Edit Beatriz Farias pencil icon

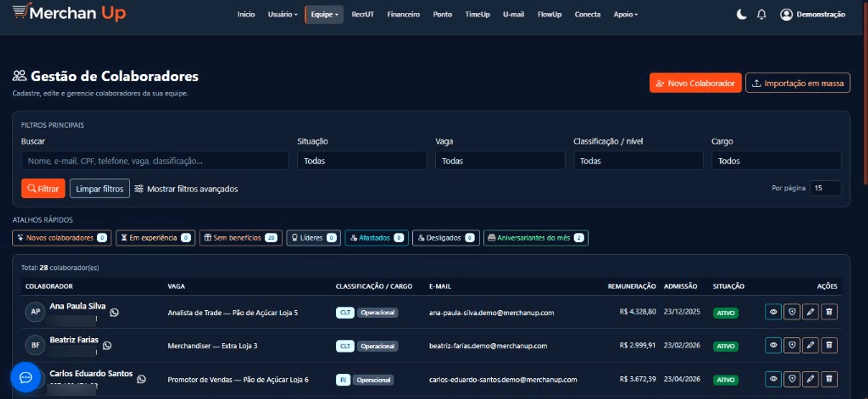(810, 345)
